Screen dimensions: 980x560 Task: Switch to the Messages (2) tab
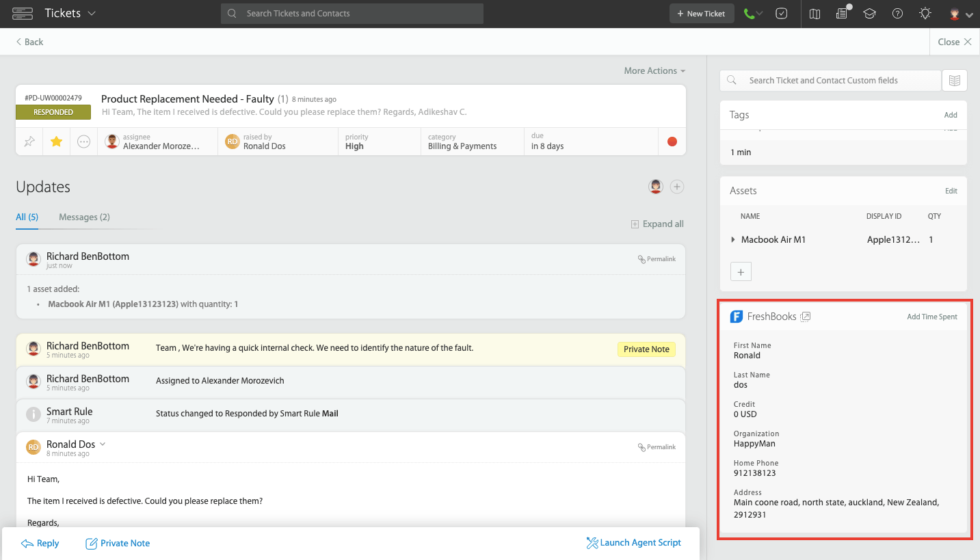pos(84,217)
